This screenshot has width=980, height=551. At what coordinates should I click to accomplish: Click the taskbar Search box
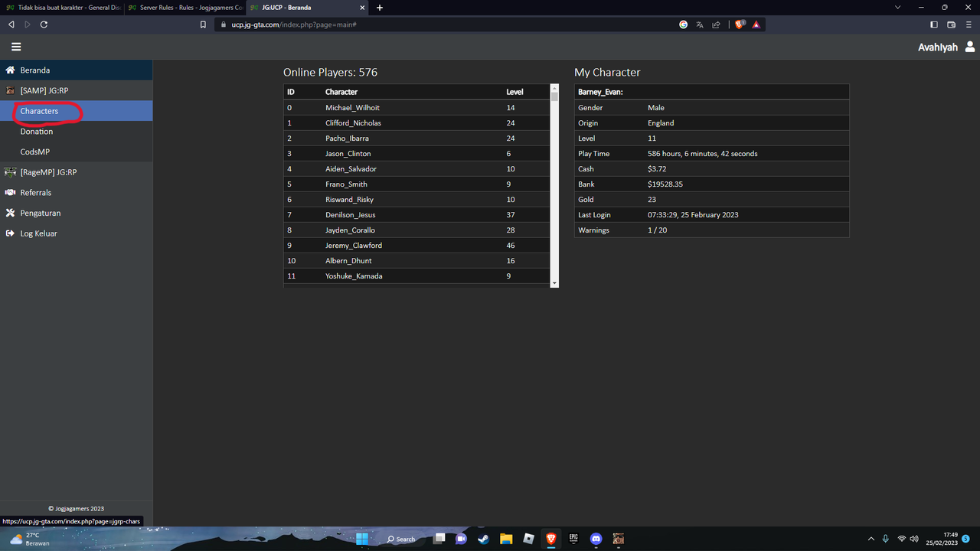(401, 539)
